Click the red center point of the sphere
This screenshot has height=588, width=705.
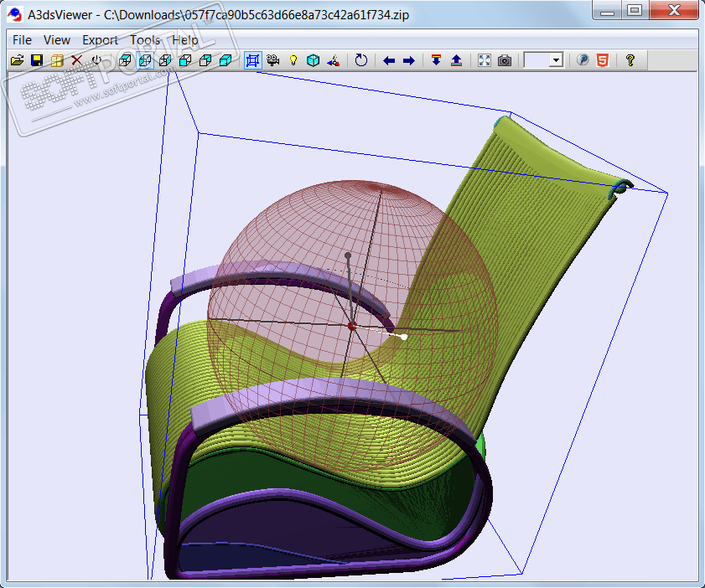tap(352, 325)
